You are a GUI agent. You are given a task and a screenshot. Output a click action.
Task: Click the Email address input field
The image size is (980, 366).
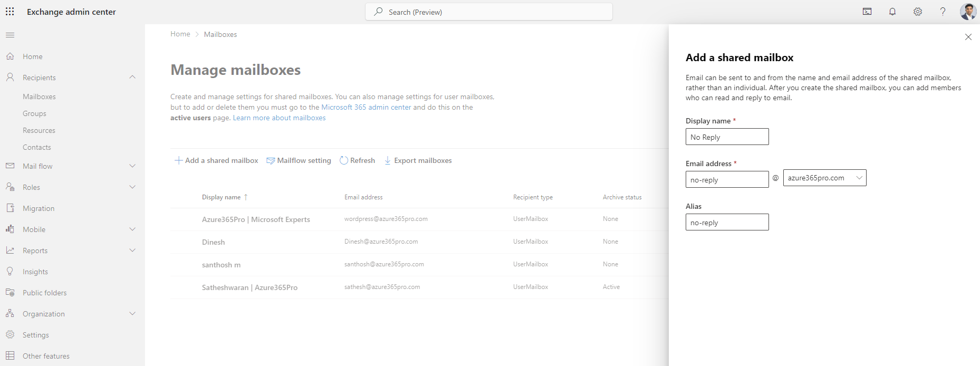pyautogui.click(x=727, y=179)
